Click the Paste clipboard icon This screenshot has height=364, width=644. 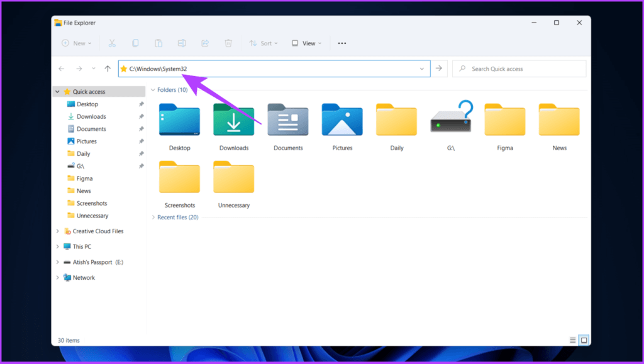coord(158,43)
